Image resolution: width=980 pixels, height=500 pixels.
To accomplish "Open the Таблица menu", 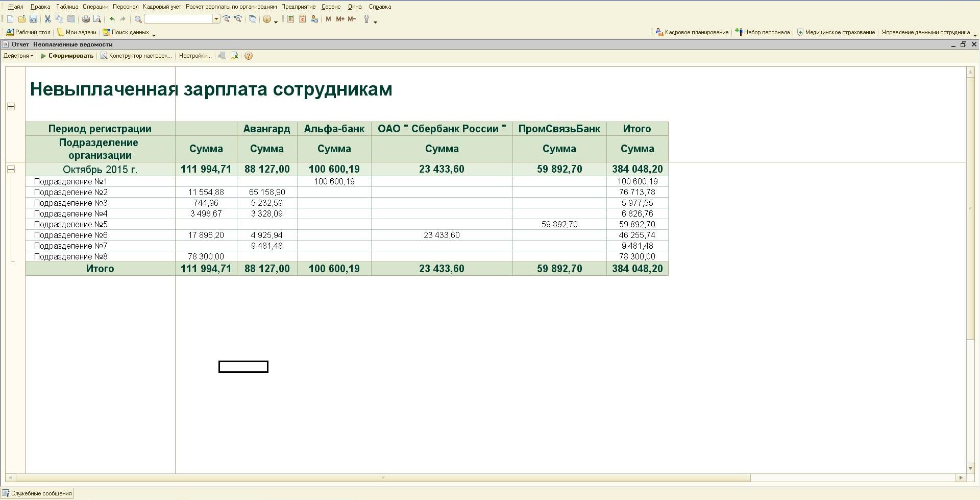I will 67,7.
